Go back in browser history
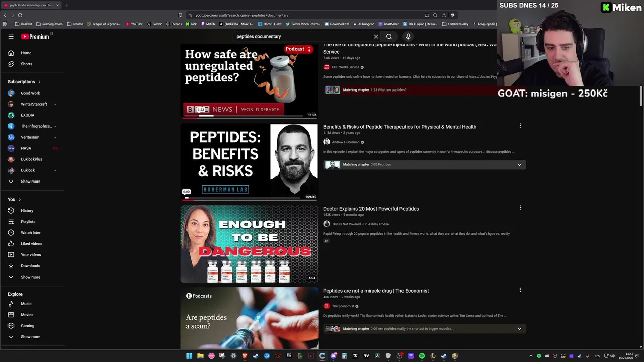The width and height of the screenshot is (644, 362). pyautogui.click(x=5, y=15)
